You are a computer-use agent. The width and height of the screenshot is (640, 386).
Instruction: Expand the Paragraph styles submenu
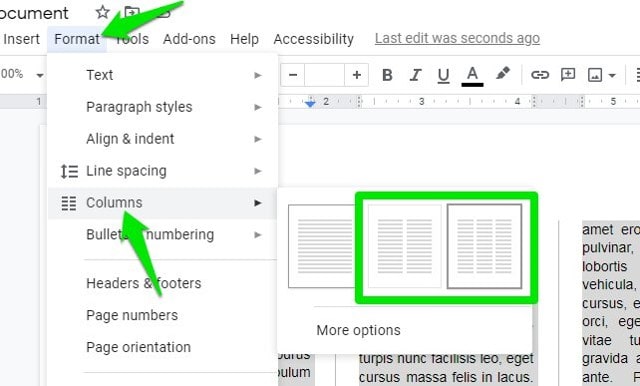click(x=162, y=107)
